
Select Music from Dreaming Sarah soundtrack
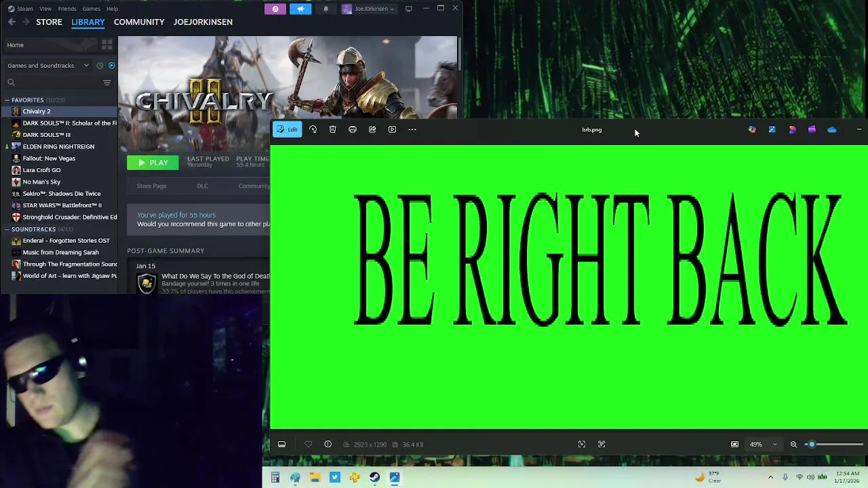click(x=60, y=253)
